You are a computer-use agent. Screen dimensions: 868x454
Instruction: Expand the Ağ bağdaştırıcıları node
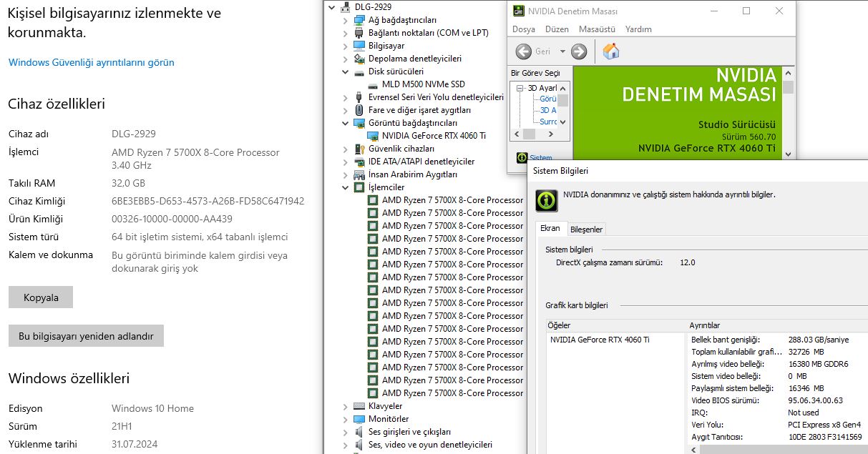pyautogui.click(x=345, y=20)
